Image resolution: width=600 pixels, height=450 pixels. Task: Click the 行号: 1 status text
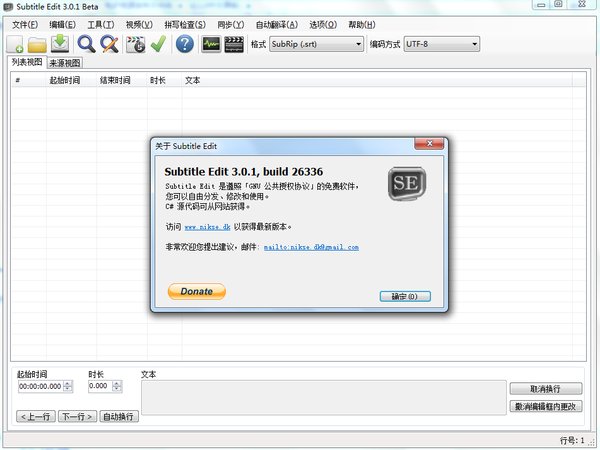572,440
